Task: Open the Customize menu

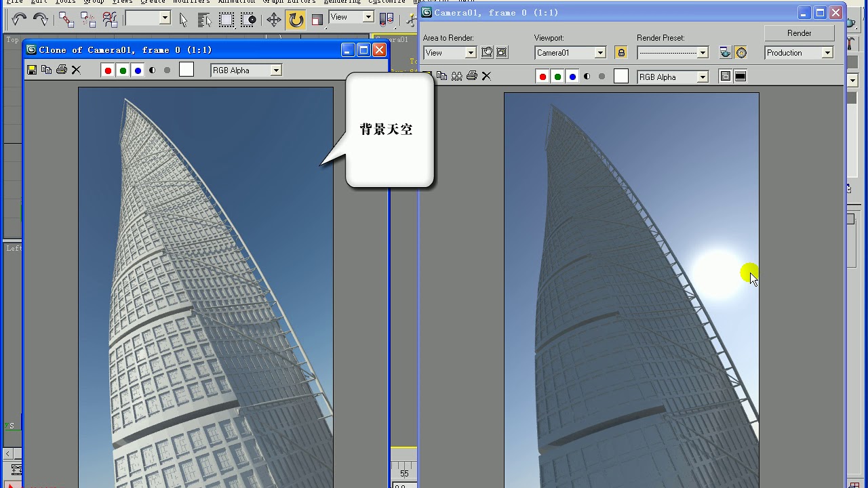Action: (387, 2)
